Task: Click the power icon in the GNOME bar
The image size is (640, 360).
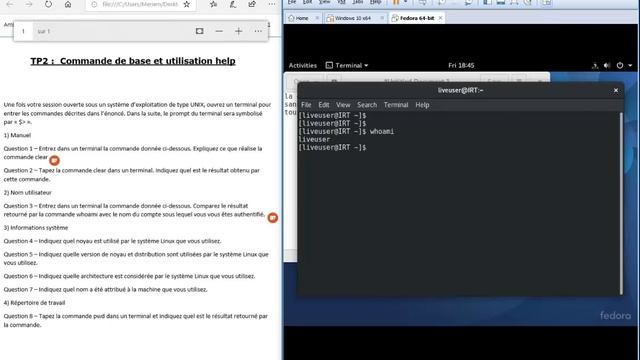Action: point(620,65)
